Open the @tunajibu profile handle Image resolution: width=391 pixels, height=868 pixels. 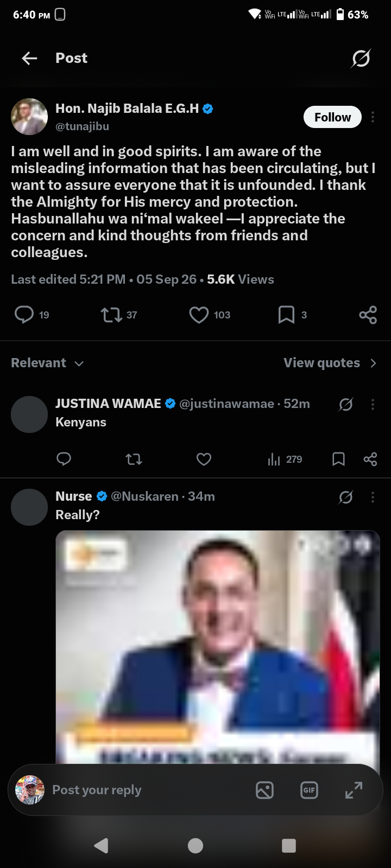pos(82,126)
